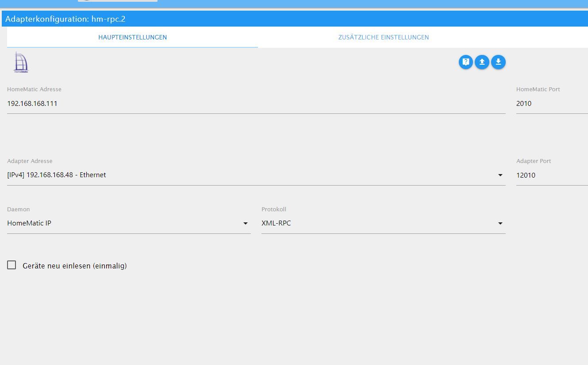
Task: Expand the Adapter Adresse dropdown arrow
Action: point(500,175)
